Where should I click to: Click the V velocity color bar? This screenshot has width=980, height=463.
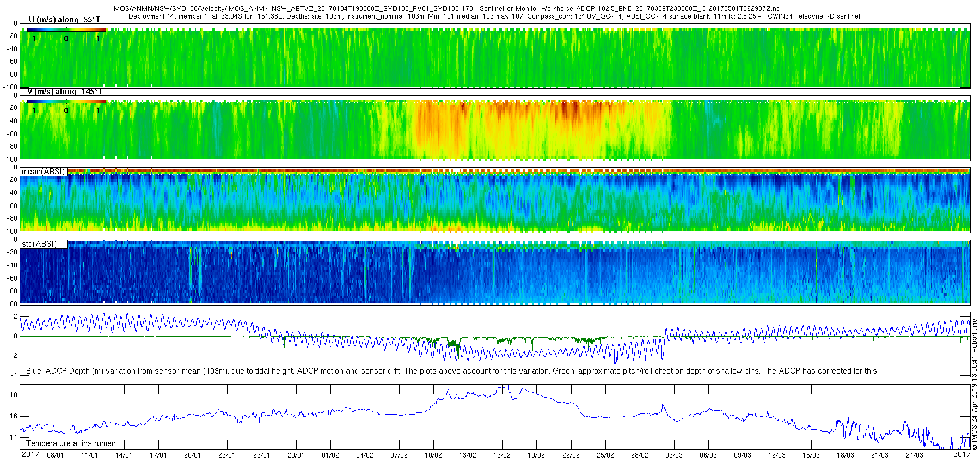pyautogui.click(x=66, y=101)
